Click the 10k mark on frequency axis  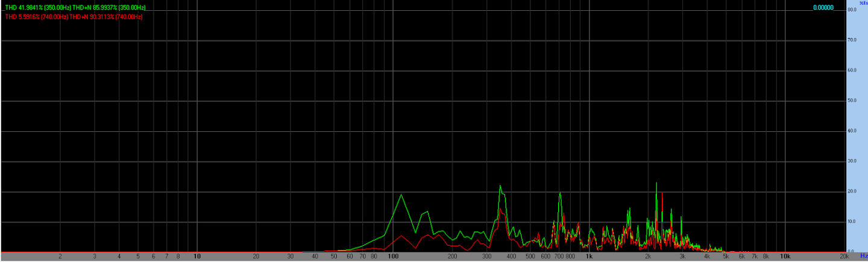click(x=785, y=256)
